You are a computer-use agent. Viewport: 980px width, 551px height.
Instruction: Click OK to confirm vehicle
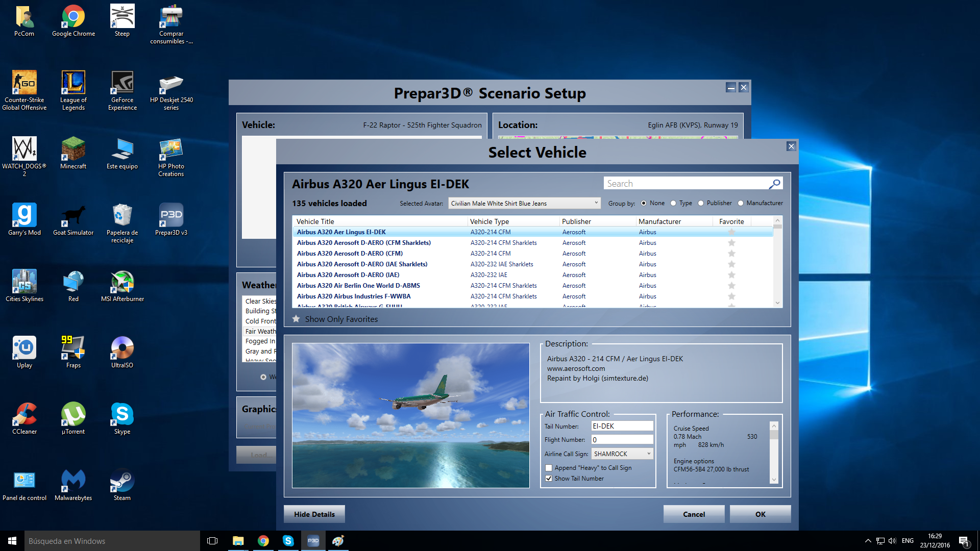click(761, 514)
